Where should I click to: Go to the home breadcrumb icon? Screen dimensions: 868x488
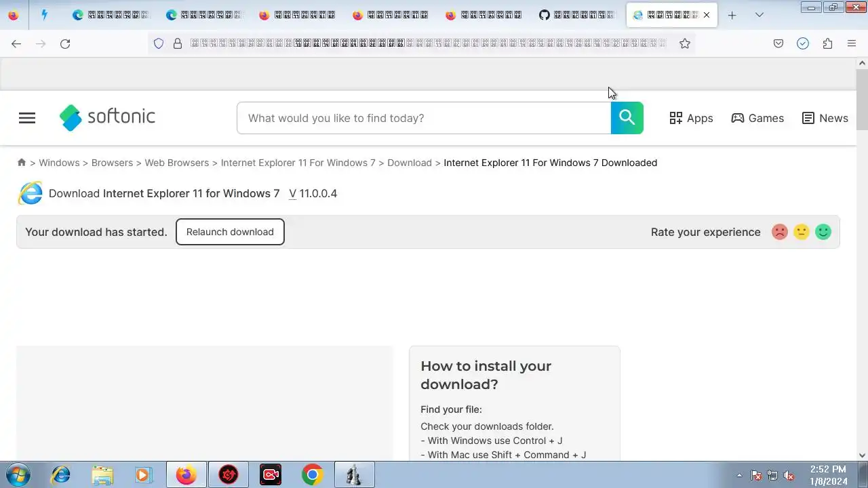point(22,163)
